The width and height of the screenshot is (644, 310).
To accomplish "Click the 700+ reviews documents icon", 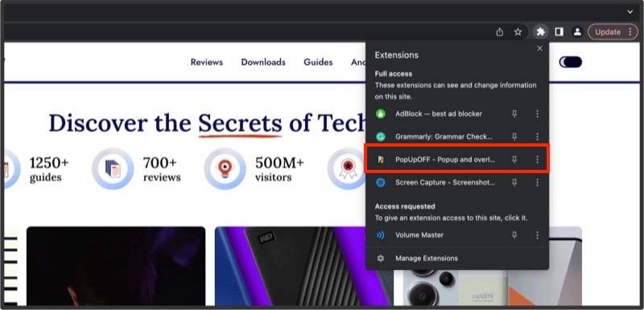I will pyautogui.click(x=113, y=169).
